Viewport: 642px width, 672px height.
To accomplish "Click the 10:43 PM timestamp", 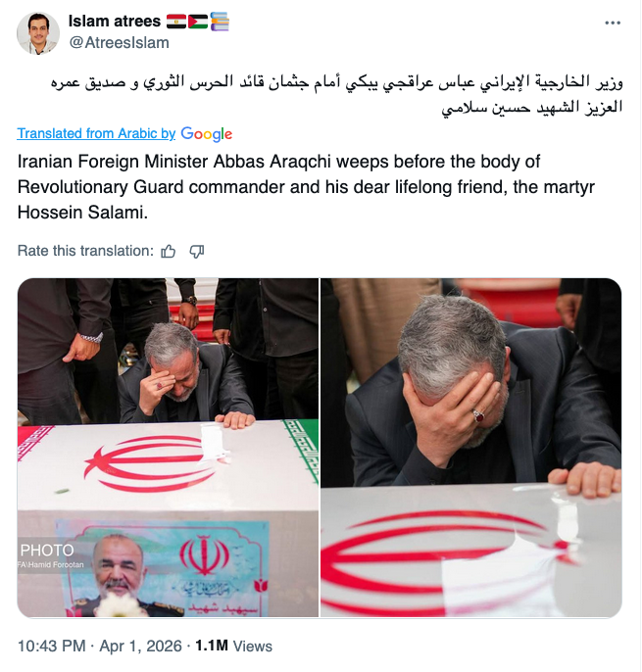I will 52,646.
